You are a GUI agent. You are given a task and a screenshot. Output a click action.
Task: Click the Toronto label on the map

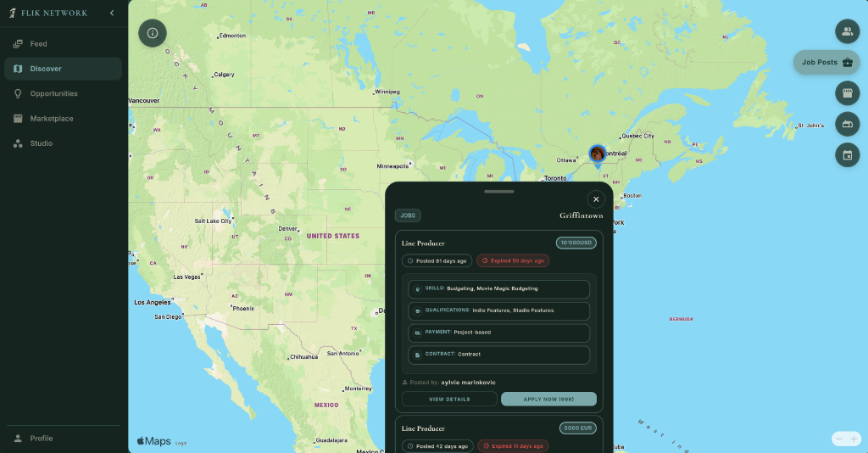[x=555, y=178]
